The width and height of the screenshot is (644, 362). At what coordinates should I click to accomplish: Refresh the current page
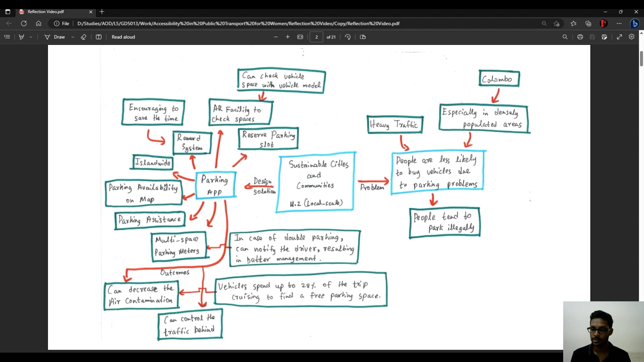pyautogui.click(x=24, y=23)
